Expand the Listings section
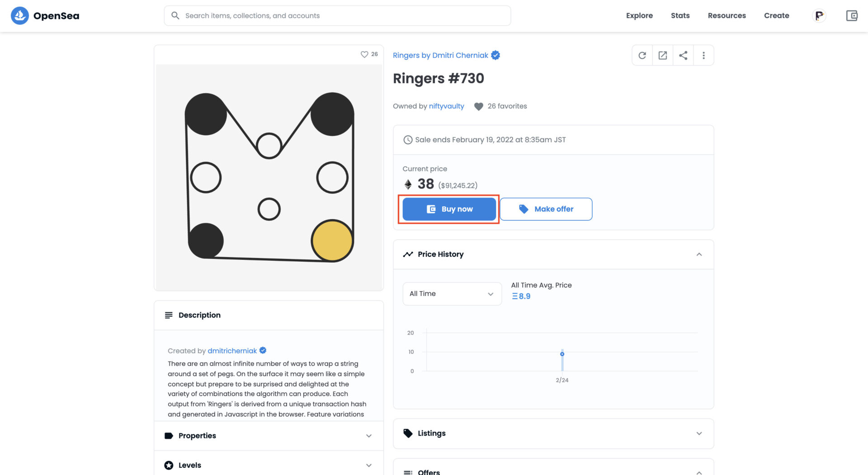The width and height of the screenshot is (868, 475). [x=699, y=433]
